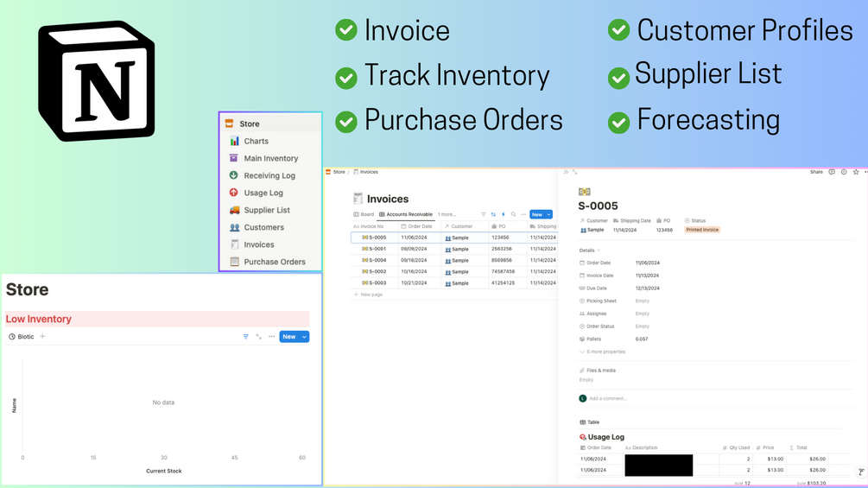This screenshot has height=488, width=868.
Task: Click the Purchase Orders clipboard icon
Action: pyautogui.click(x=234, y=262)
